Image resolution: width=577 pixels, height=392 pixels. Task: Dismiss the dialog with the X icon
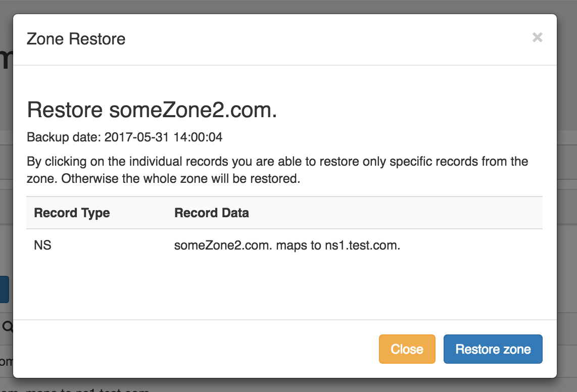[x=537, y=37]
